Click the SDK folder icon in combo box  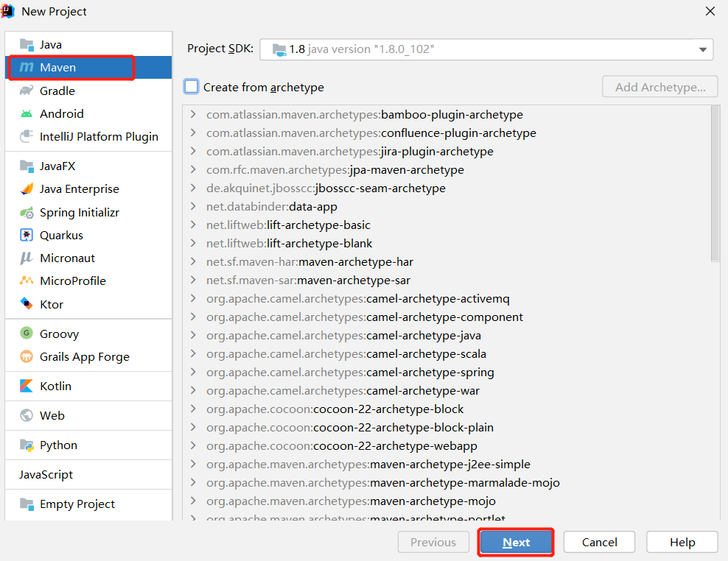[279, 49]
